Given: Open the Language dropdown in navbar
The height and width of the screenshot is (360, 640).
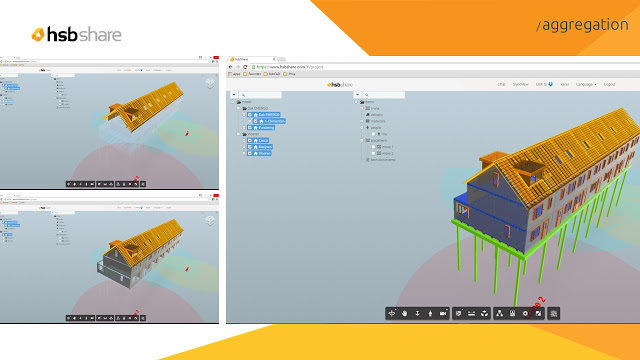Looking at the screenshot, I should click(x=586, y=84).
